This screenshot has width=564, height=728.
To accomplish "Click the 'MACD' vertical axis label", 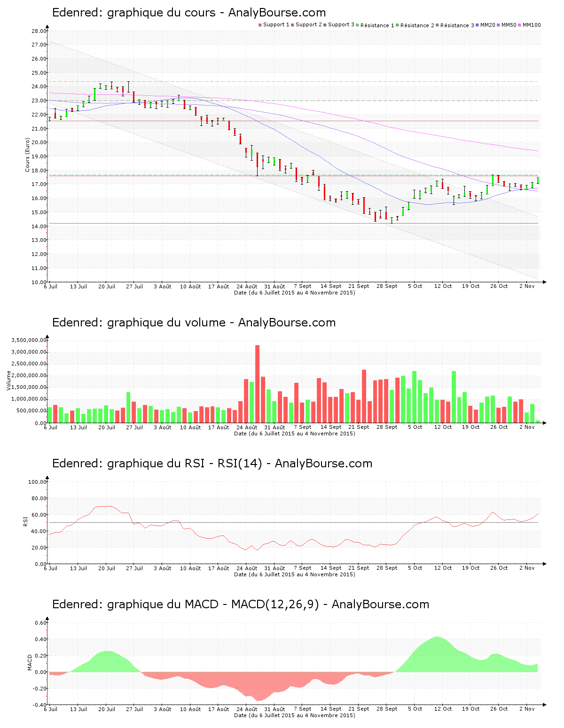I will 30,662.
